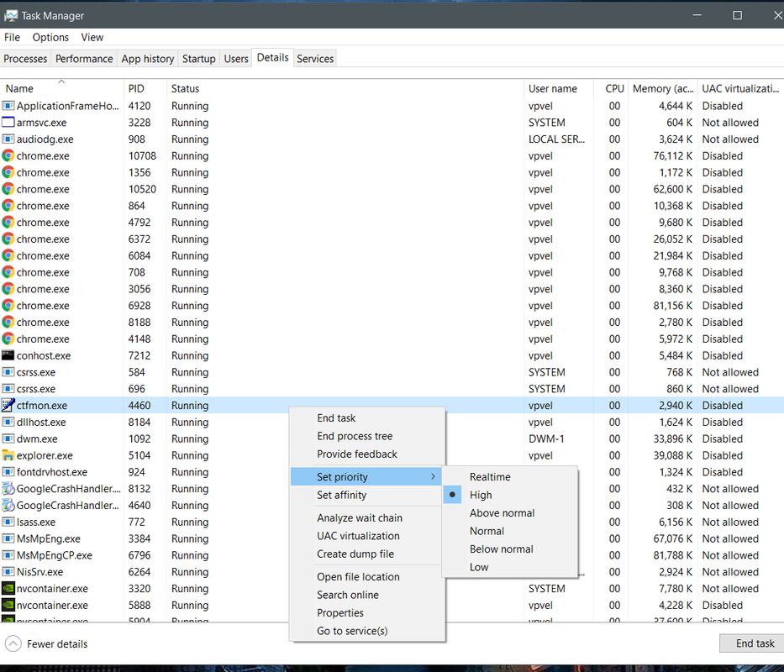Click Chrome icon for PID 1356 row

8,172
